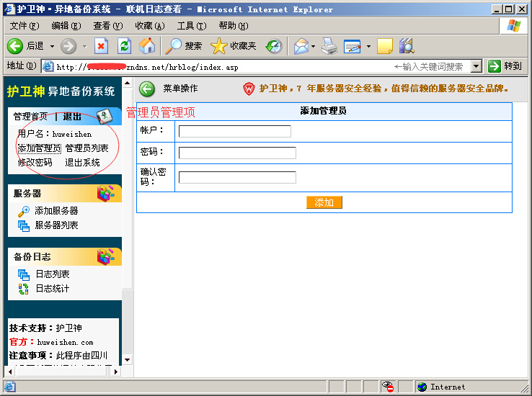Click green back arrow beside 菜单操作
Viewport: 532px width, 396px height.
click(x=146, y=89)
